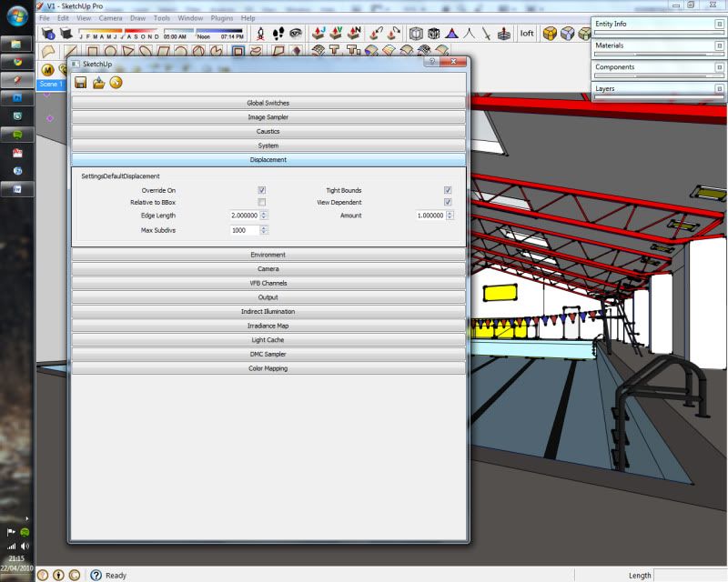Expand the System rollout

click(x=268, y=145)
